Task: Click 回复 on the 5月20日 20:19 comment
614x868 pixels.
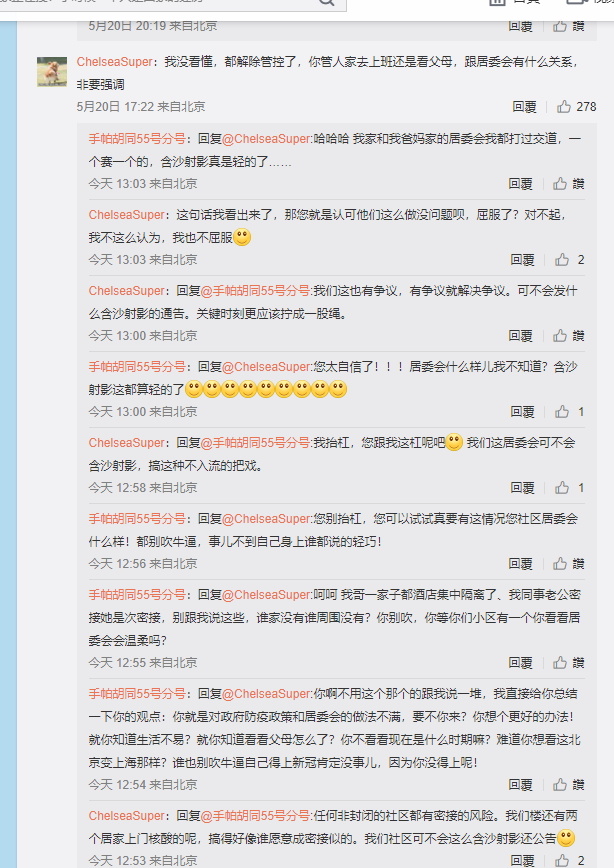Action: [x=520, y=26]
